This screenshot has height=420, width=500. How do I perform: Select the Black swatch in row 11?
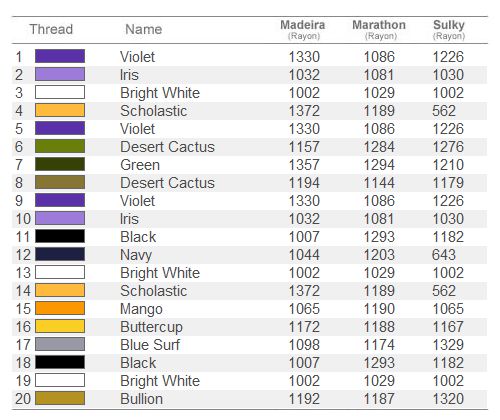point(60,236)
